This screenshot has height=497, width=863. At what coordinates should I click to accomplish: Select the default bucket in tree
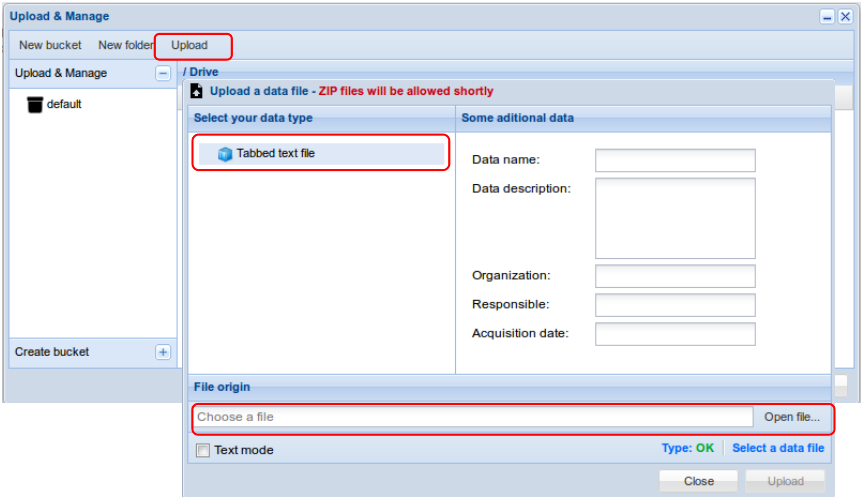click(x=64, y=104)
